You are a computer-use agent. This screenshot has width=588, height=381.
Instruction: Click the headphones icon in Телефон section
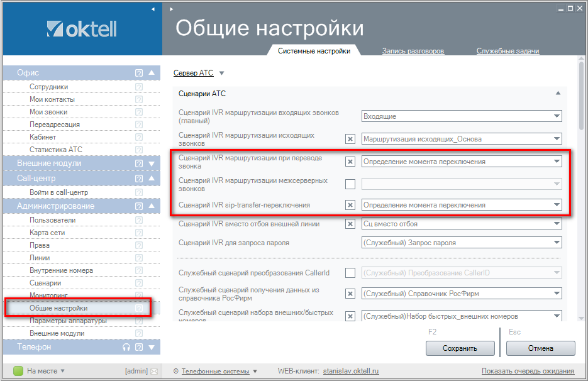[x=126, y=347]
